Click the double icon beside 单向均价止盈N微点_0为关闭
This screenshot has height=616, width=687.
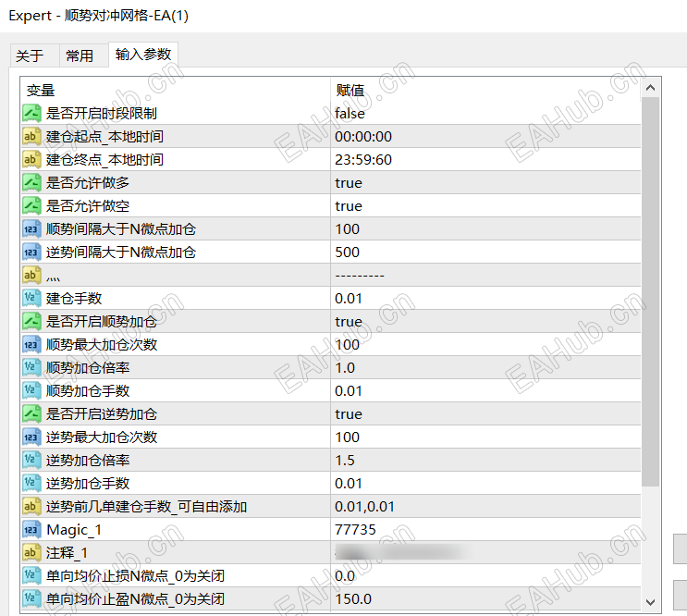tap(31, 599)
